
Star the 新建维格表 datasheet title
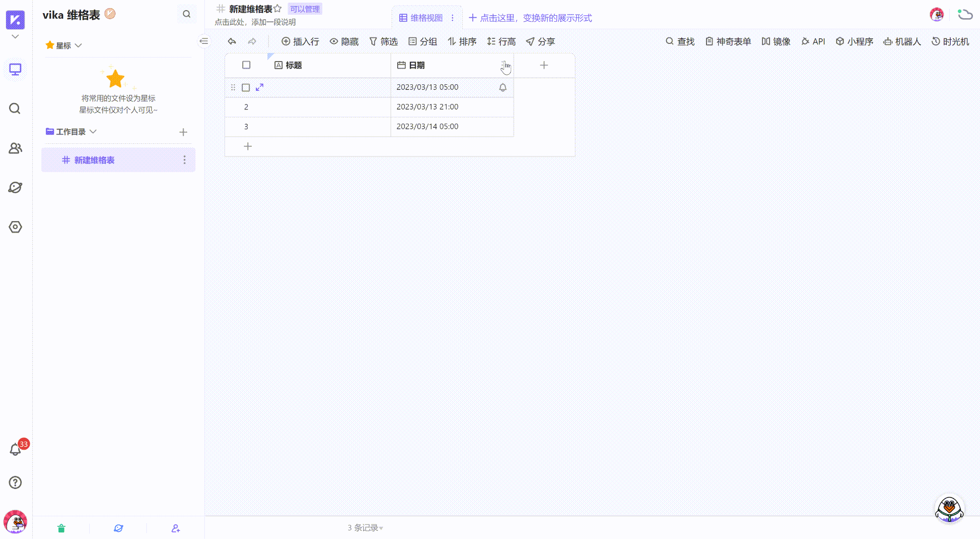pos(278,8)
